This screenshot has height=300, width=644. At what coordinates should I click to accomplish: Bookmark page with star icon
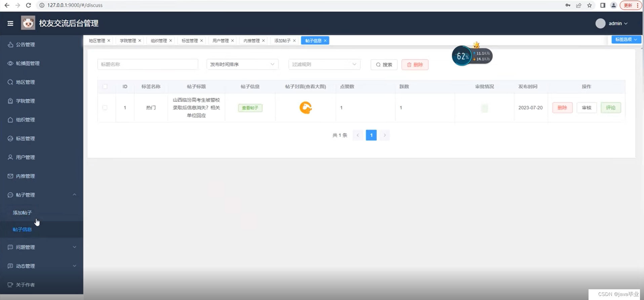(590, 5)
